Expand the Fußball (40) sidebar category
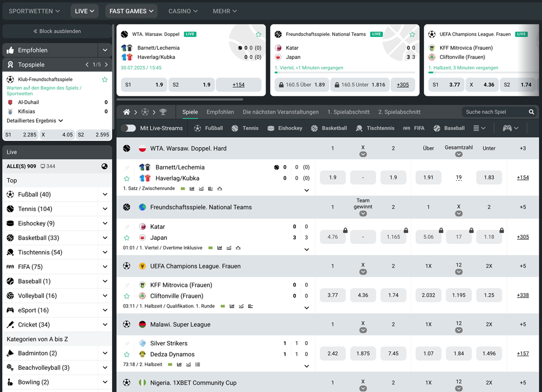The width and height of the screenshot is (542, 392). point(105,194)
